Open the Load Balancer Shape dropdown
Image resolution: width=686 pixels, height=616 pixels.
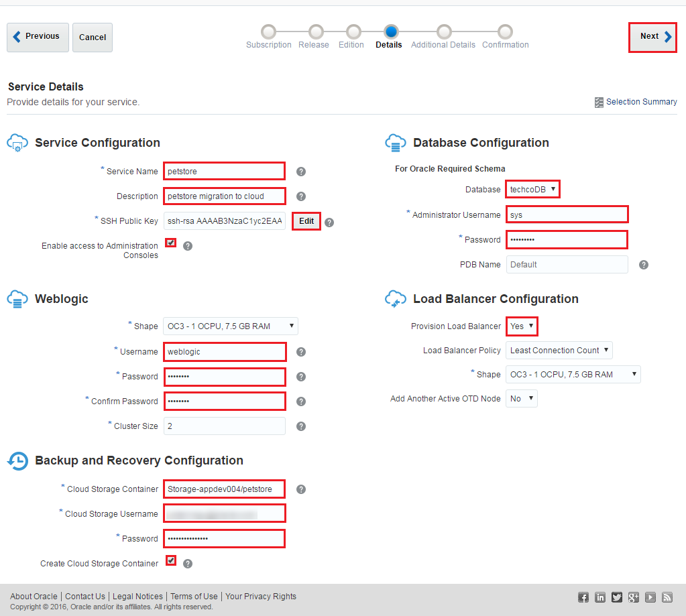pos(573,374)
